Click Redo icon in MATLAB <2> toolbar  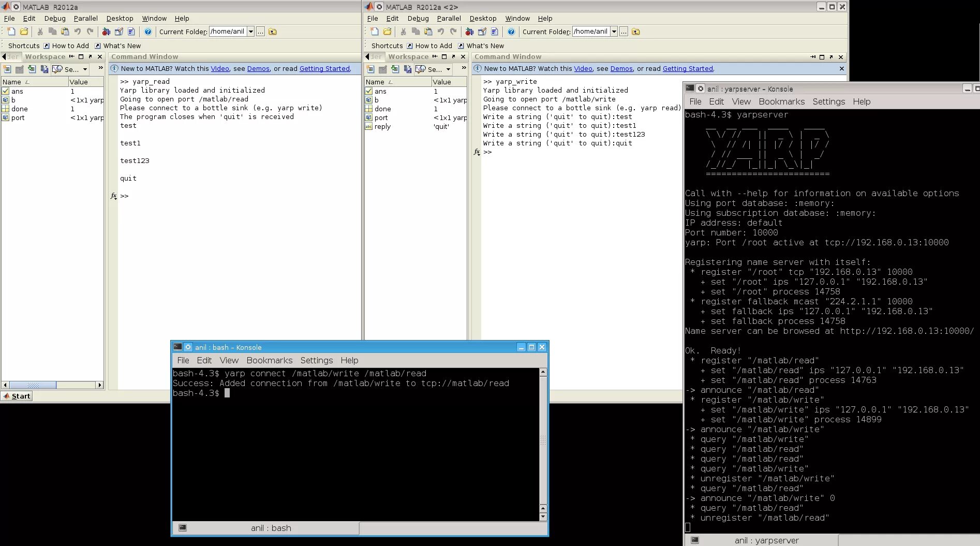tap(453, 32)
